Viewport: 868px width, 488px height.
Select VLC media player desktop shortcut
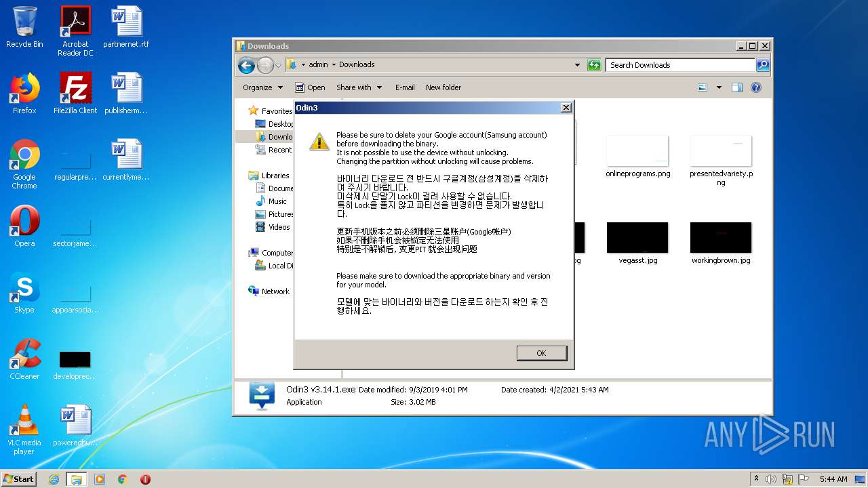click(24, 430)
